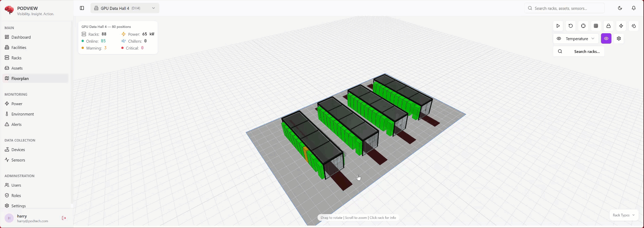Open Settings in the sidebar
The height and width of the screenshot is (228, 644).
[35, 206]
